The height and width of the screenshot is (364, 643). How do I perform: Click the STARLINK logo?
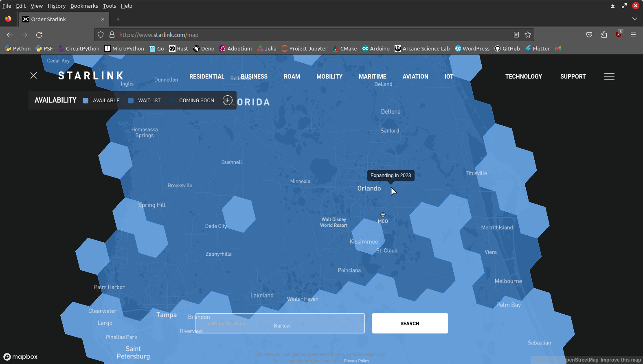click(91, 76)
